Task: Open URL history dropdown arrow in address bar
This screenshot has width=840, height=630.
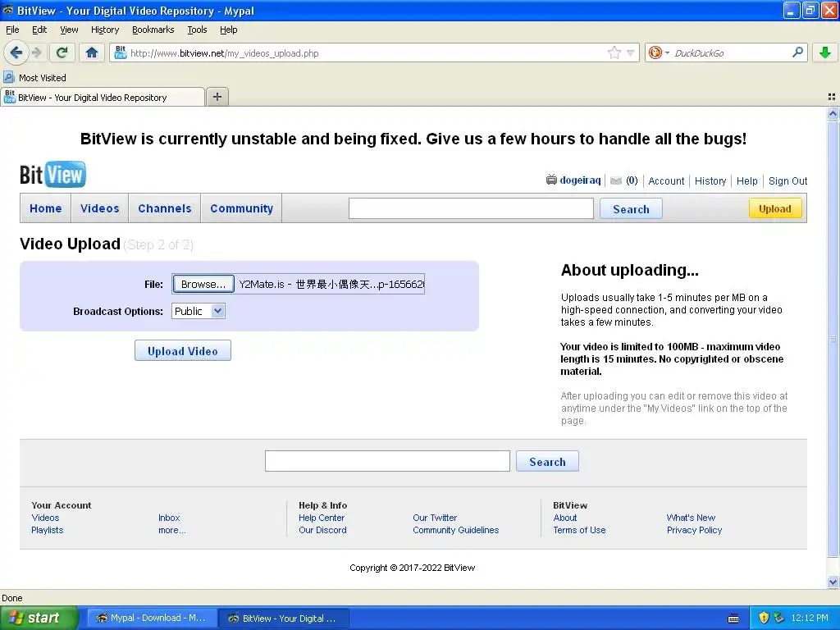Action: (x=631, y=53)
